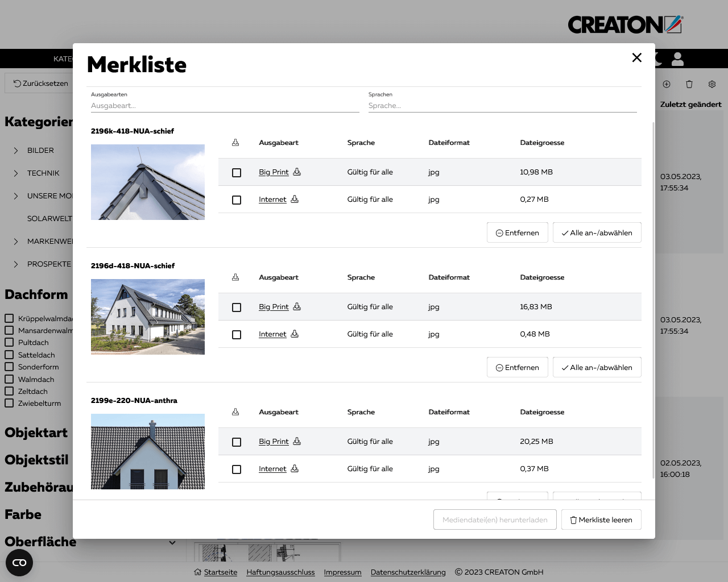728x582 pixels.
Task: Remove 2196k-418-NUA-schief with Entfernen
Action: [518, 232]
